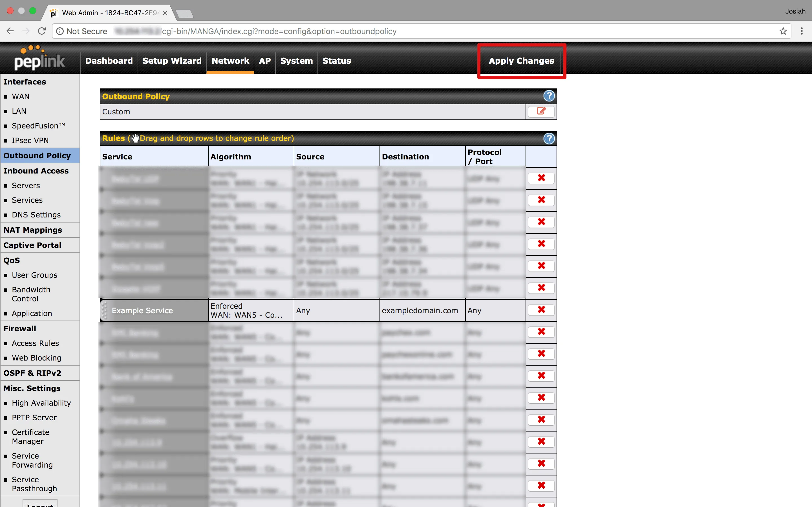Bookmark page with the star icon
This screenshot has width=812, height=507.
[783, 31]
